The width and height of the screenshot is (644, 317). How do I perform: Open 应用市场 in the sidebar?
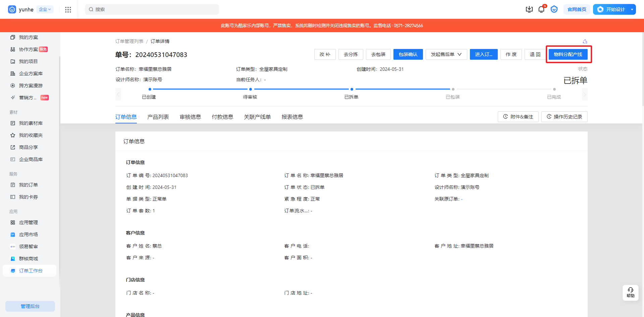click(x=28, y=234)
